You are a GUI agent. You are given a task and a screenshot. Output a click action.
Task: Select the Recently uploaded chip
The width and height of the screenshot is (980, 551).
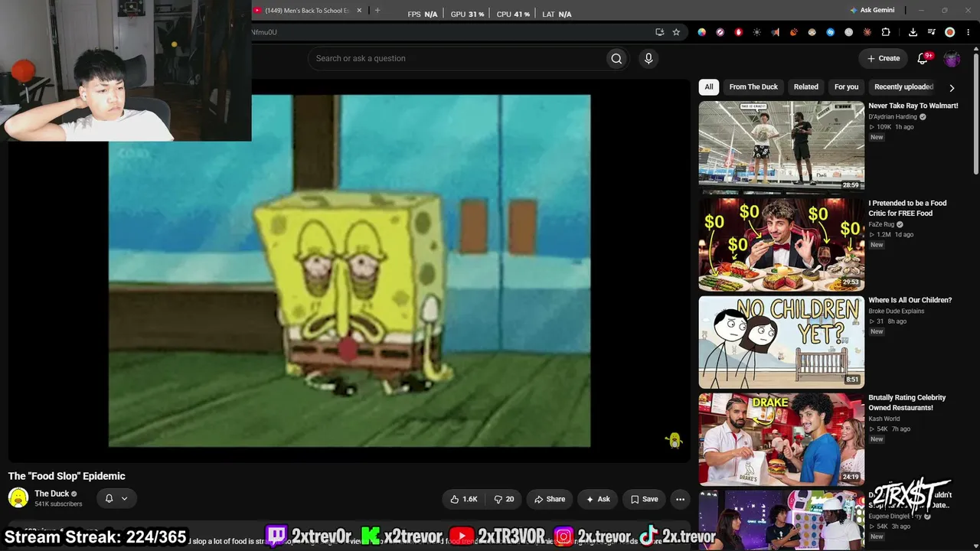pos(903,86)
